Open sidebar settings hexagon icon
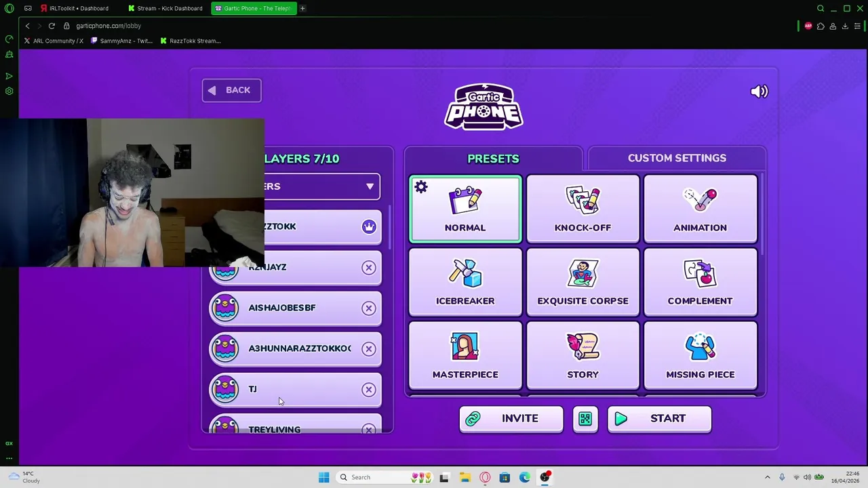This screenshot has height=488, width=868. [x=9, y=91]
